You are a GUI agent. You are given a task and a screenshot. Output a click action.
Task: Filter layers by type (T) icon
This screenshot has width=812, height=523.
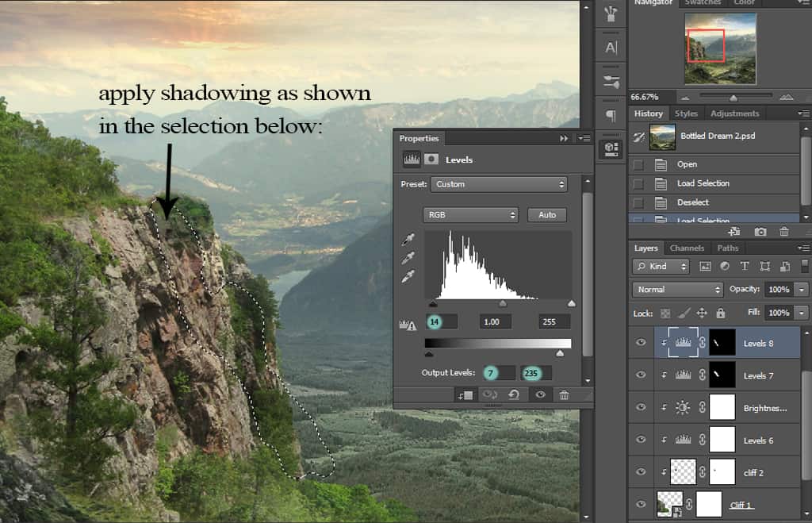745,267
